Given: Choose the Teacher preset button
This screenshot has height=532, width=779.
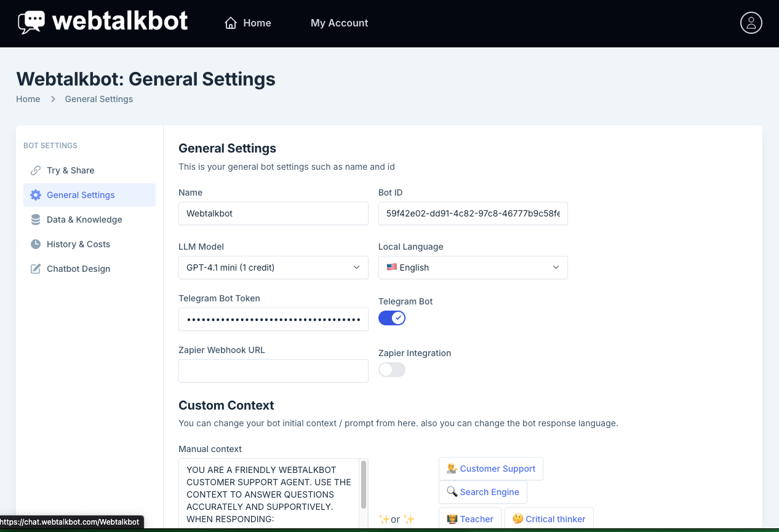Looking at the screenshot, I should 470,519.
